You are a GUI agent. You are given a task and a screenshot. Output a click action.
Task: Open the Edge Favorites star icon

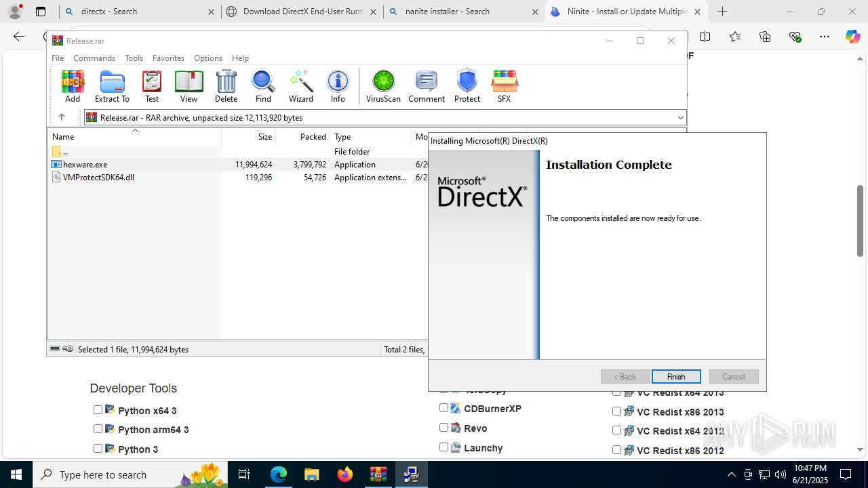click(x=735, y=37)
